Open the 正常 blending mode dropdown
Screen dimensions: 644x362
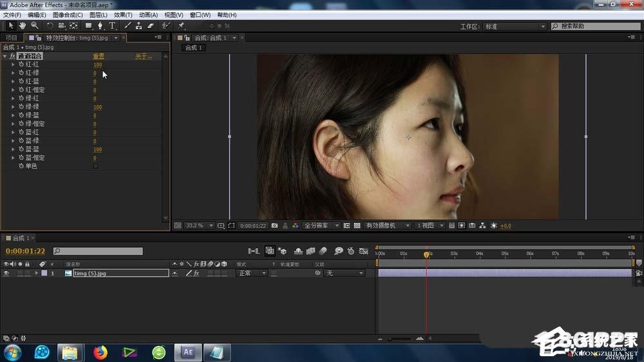click(252, 273)
